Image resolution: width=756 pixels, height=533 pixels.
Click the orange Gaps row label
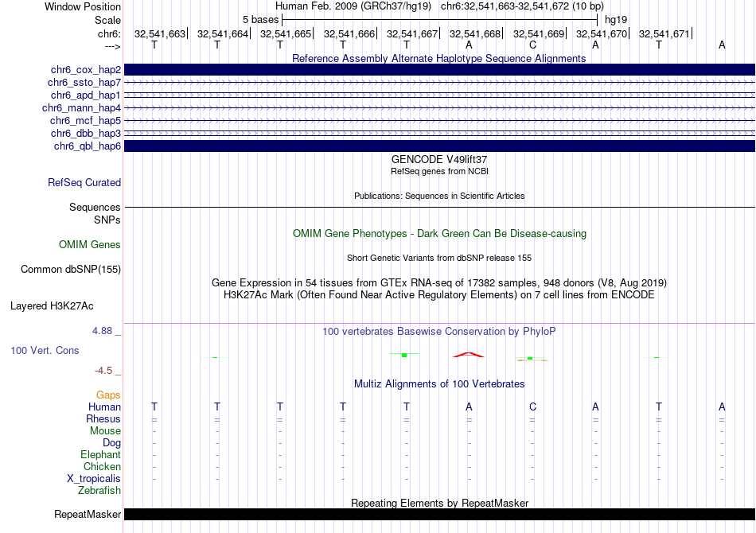108,395
